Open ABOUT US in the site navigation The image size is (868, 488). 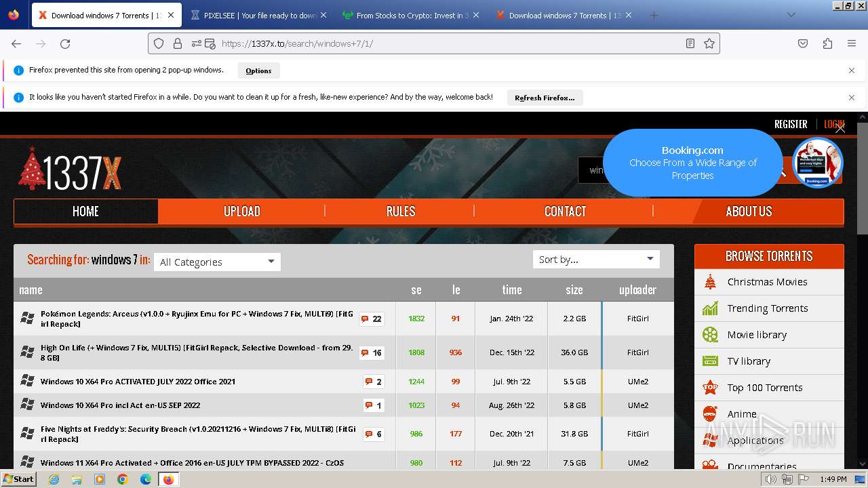tap(749, 211)
